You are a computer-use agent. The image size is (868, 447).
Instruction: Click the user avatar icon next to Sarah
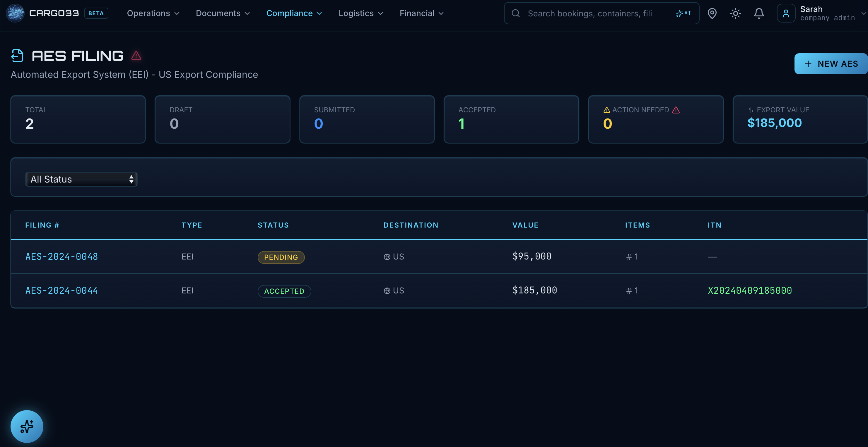coord(786,13)
